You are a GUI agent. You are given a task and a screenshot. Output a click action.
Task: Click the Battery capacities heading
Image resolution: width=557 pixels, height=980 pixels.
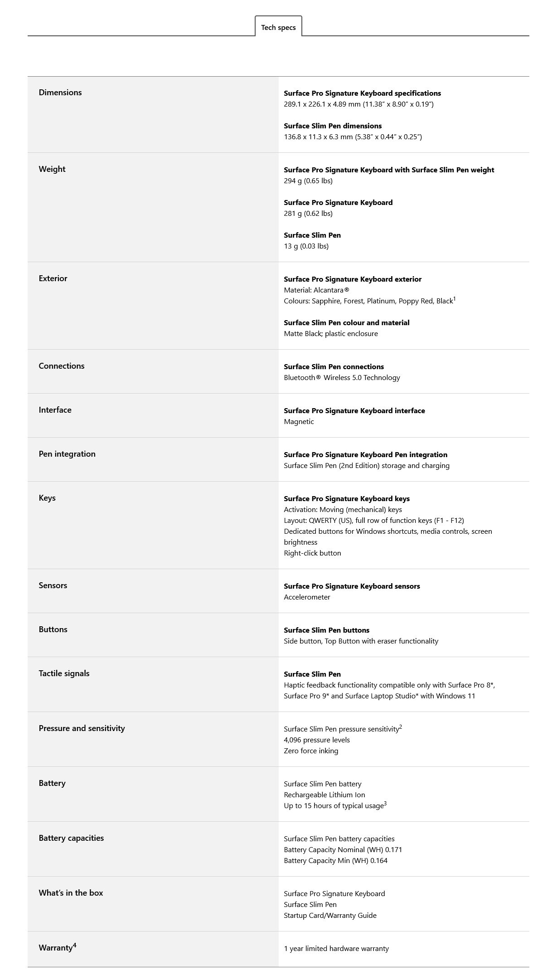coord(71,838)
